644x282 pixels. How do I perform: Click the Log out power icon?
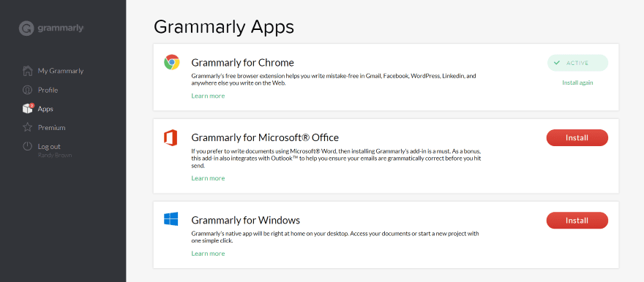(27, 146)
